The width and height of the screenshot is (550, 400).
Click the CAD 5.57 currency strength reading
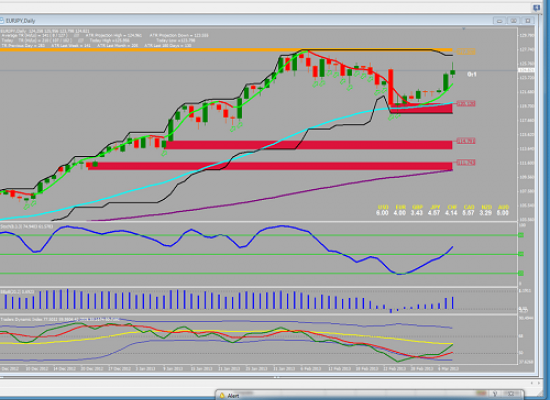[x=468, y=210]
